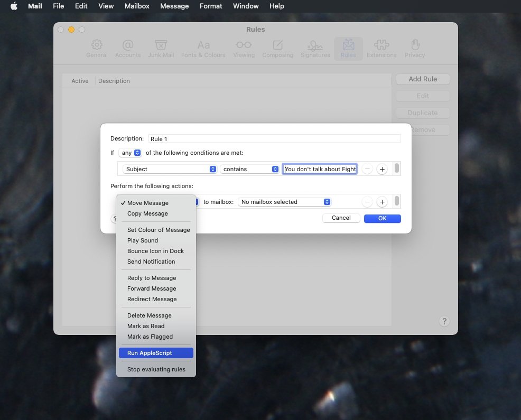Open the Signatures preferences pane
Screen dimensions: 521x420
(315, 49)
